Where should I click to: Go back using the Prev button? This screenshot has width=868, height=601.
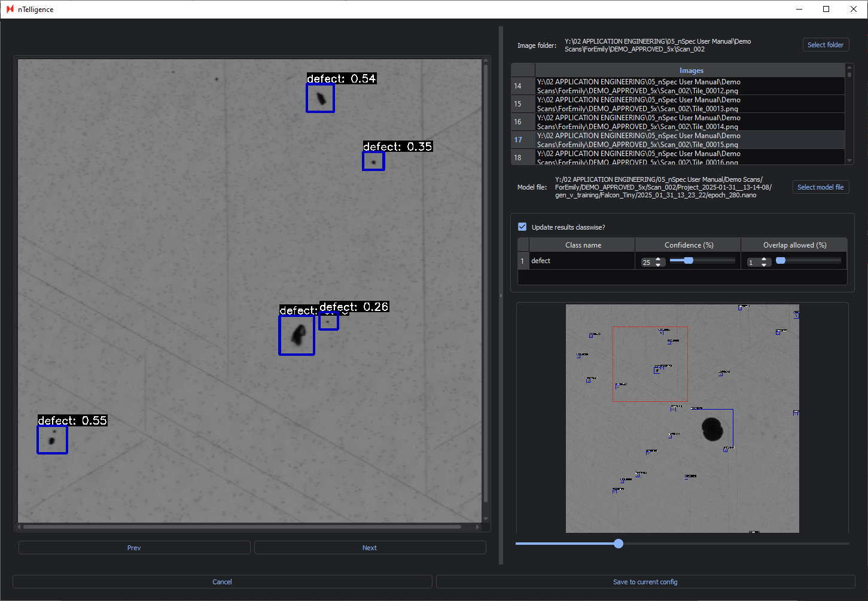(134, 548)
